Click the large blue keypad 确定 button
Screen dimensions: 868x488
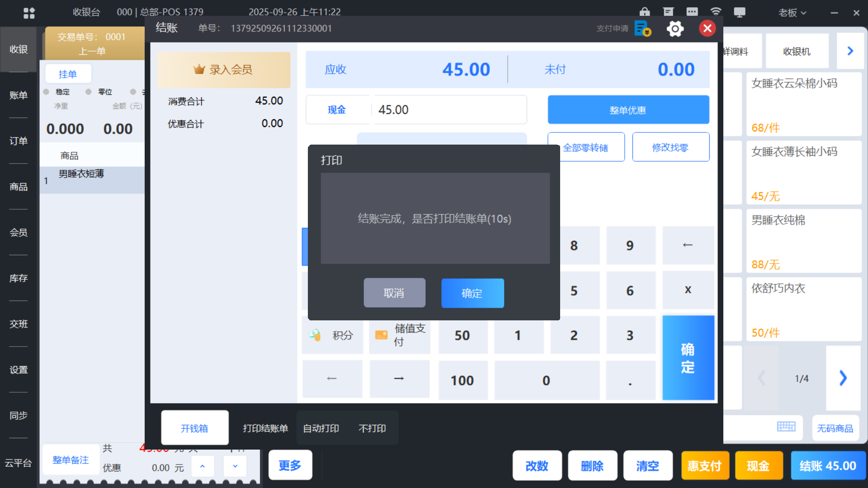click(688, 358)
